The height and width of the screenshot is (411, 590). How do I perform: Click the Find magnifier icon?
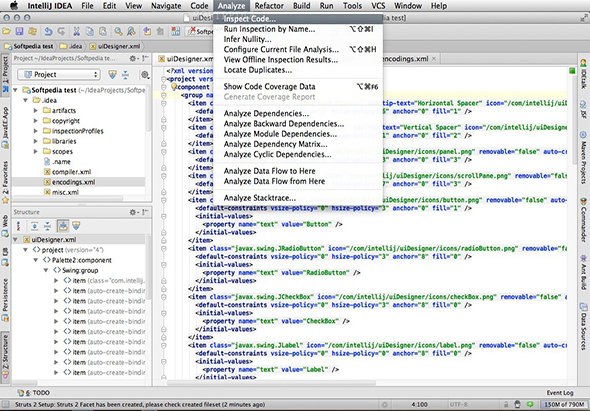(x=118, y=32)
